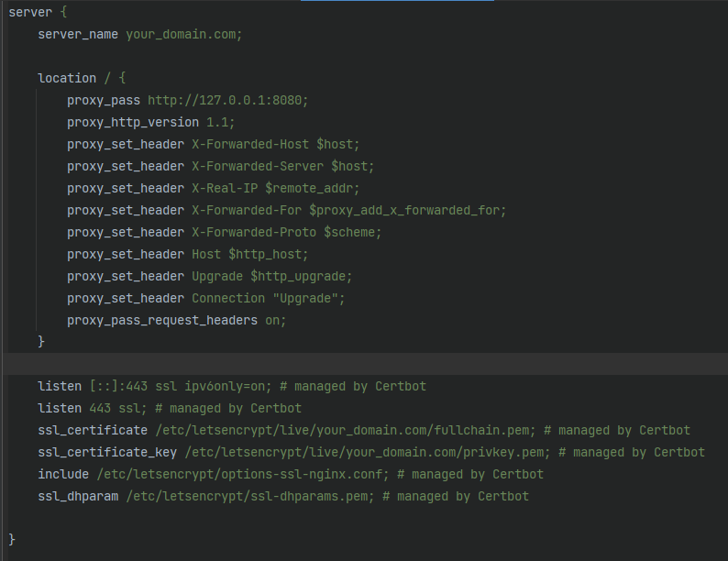This screenshot has height=561, width=728.
Task: Click the fullchain.pem certificate path
Action: tap(346, 430)
